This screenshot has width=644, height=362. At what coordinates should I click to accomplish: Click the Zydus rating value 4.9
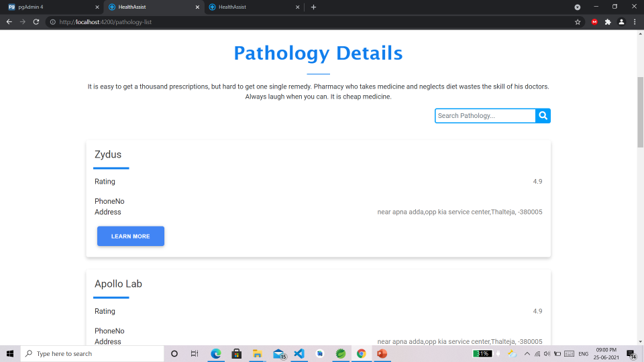click(537, 182)
